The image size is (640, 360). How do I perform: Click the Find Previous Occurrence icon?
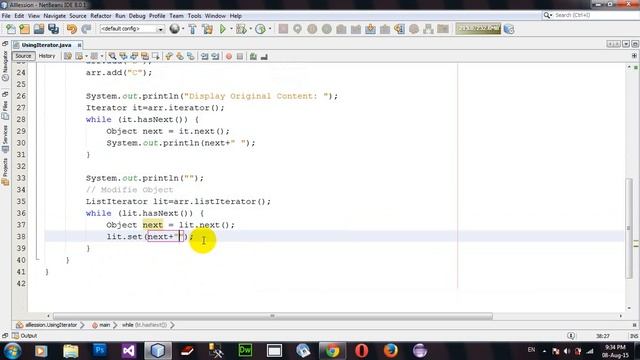coord(123,56)
